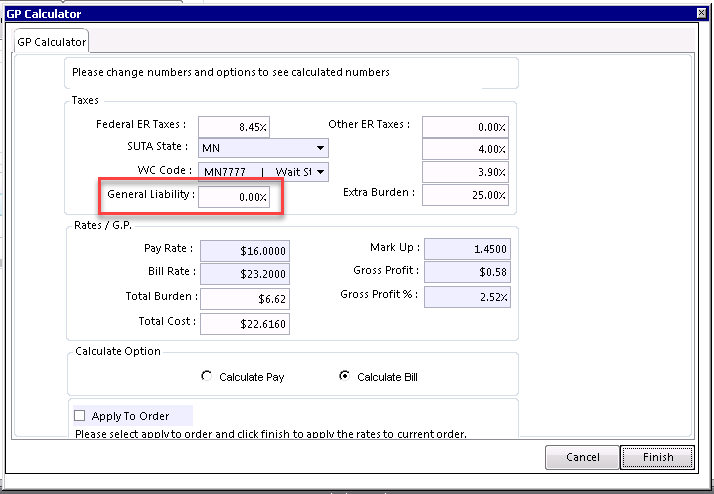Click the General Liability percentage field
Screen dimensions: 714x494
234,197
